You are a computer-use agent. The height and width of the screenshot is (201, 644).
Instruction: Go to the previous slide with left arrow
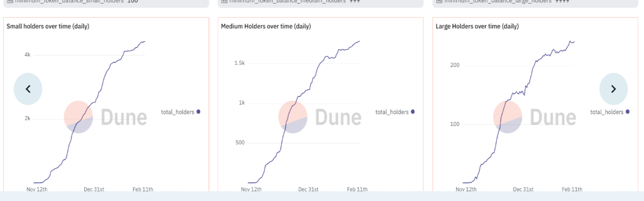point(28,89)
